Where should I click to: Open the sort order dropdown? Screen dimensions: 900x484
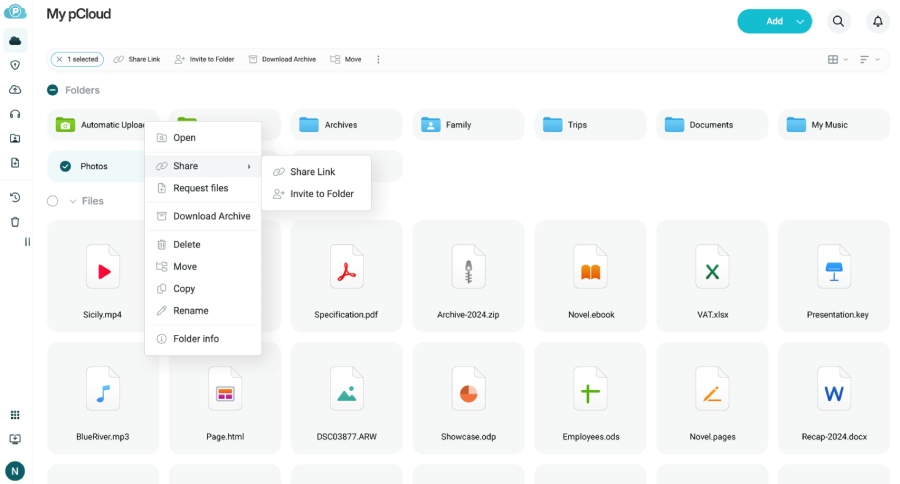pos(870,60)
